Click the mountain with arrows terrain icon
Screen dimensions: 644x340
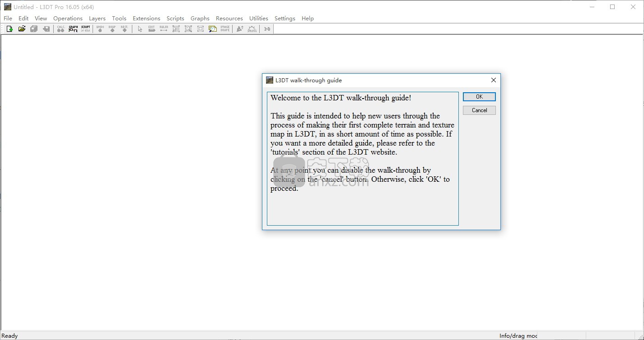point(240,29)
